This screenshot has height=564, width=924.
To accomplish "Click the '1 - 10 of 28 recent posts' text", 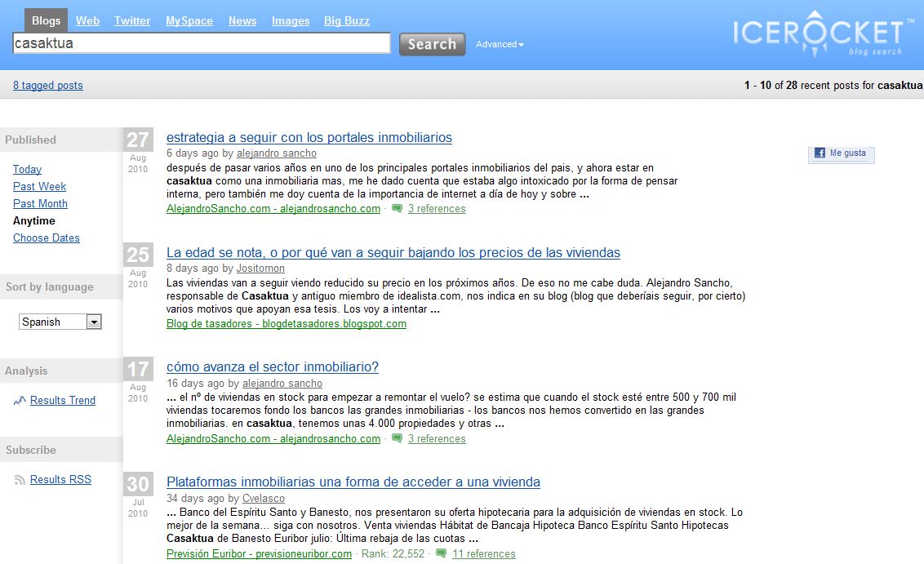I will pos(833,86).
